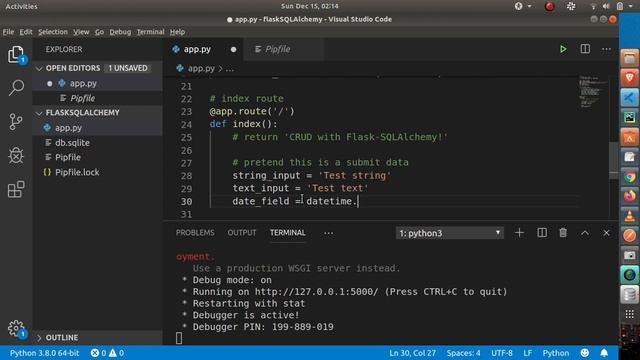Change encoding via UTF-8
Image resolution: width=640 pixels, height=360 pixels.
click(502, 353)
